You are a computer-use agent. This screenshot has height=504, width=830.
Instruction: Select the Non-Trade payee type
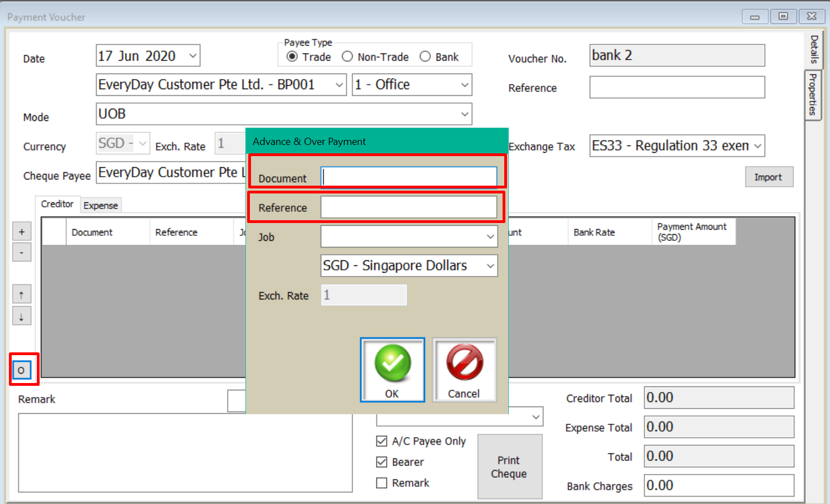click(x=348, y=57)
